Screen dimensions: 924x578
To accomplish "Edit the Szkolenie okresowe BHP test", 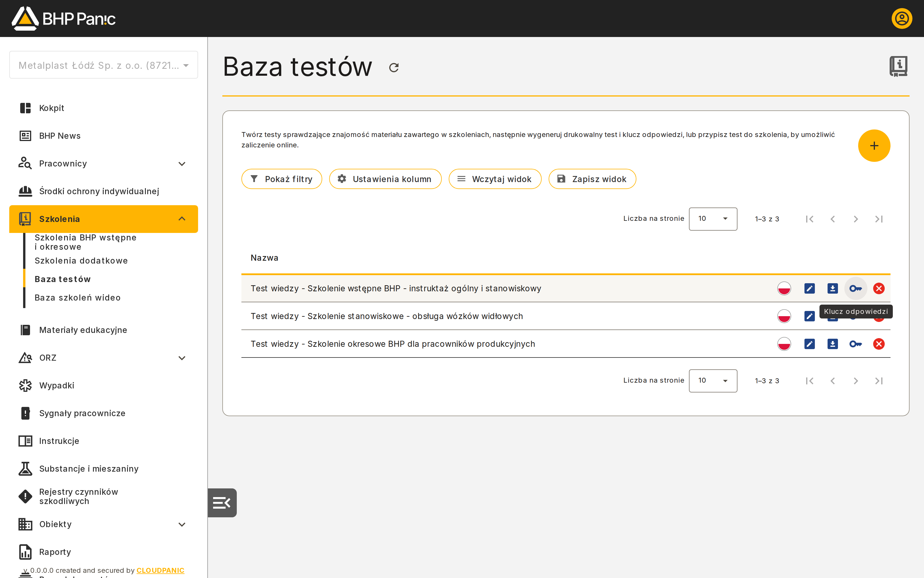I will [809, 344].
